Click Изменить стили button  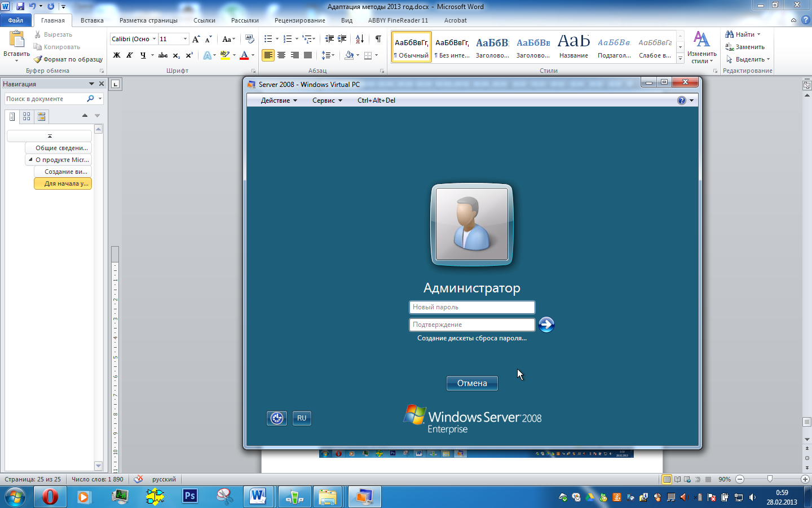[701, 47]
